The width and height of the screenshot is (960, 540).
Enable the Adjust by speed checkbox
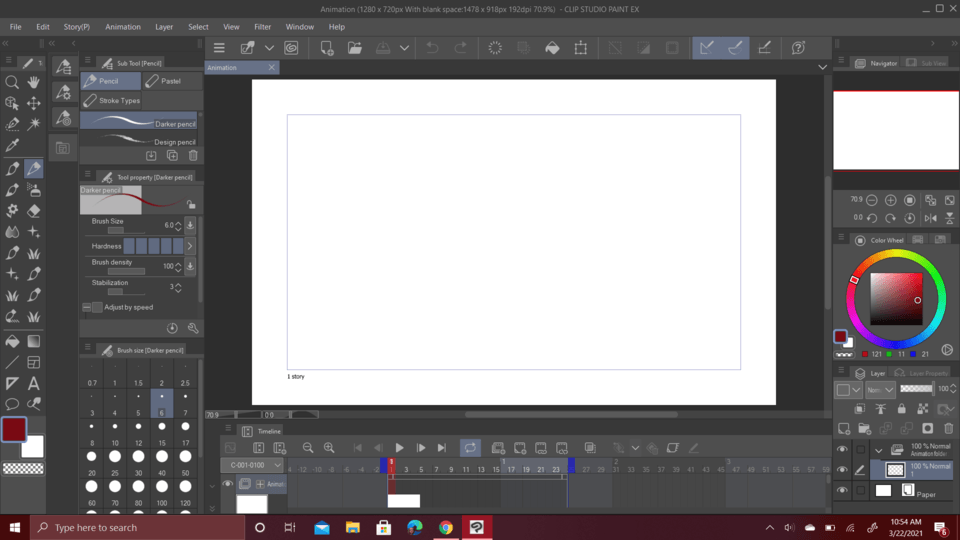(97, 307)
